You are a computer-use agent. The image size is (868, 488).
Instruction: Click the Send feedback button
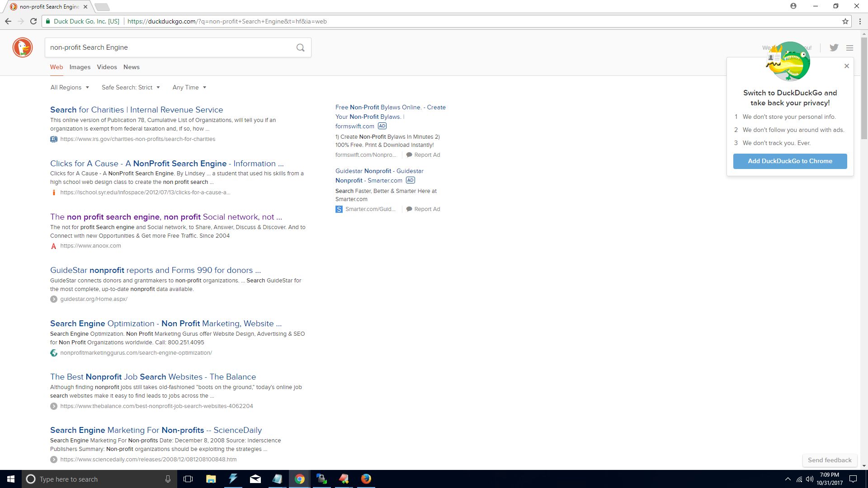pyautogui.click(x=830, y=460)
